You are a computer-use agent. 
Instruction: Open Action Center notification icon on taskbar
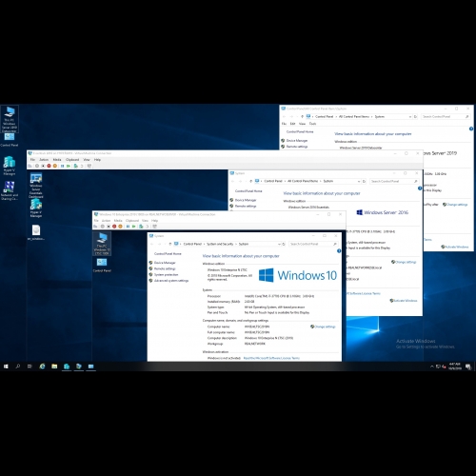click(x=468, y=367)
